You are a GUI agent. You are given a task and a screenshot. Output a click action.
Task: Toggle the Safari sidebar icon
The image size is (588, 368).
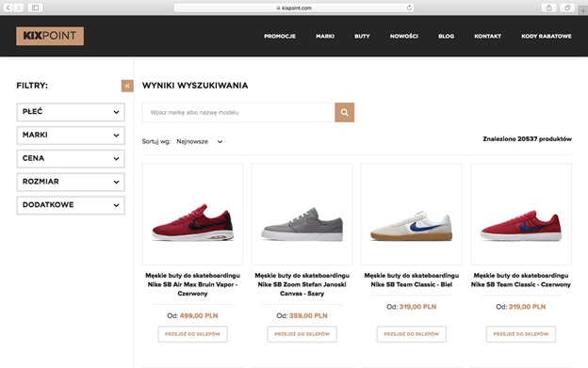click(x=35, y=8)
